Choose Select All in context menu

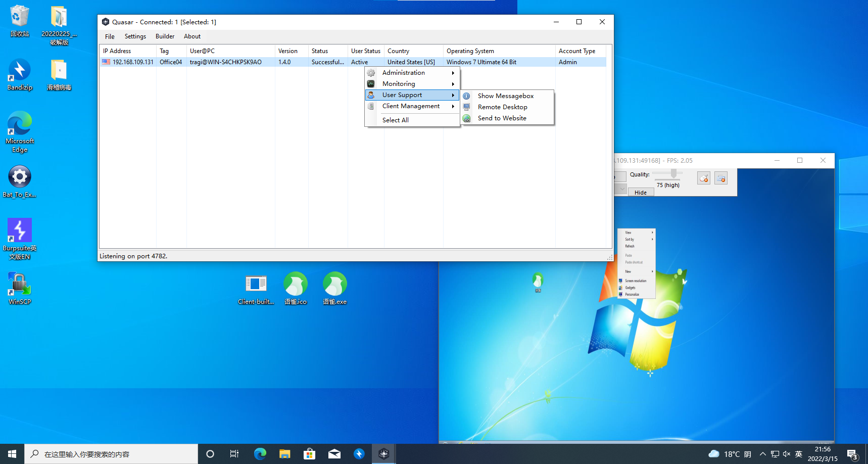(x=395, y=120)
